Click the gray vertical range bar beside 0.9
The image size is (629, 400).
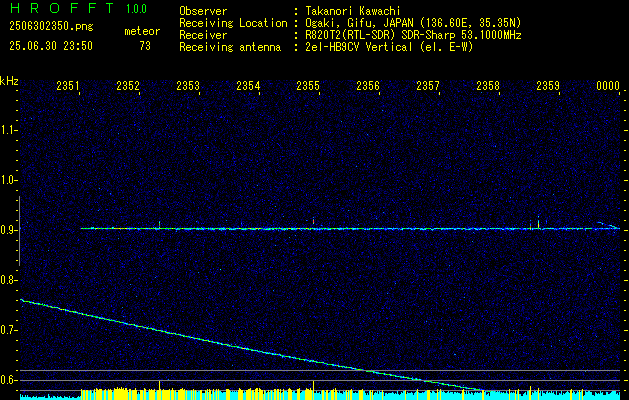coord(19,231)
